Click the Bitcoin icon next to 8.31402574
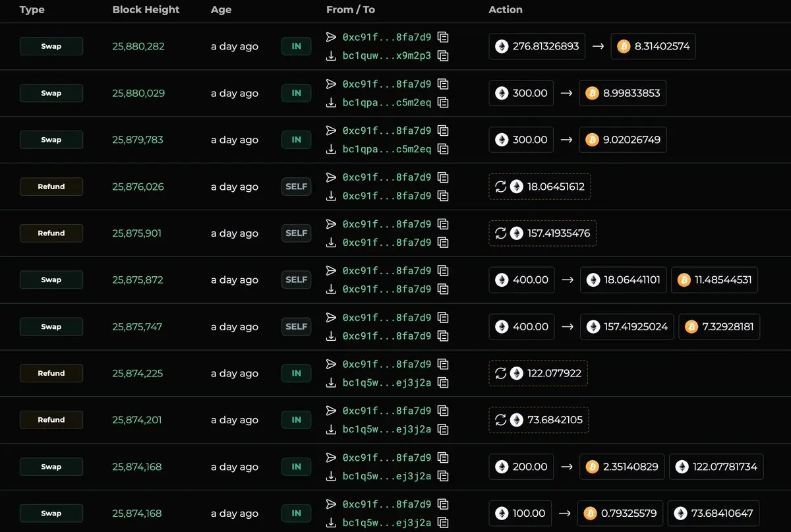This screenshot has width=791, height=532. (x=624, y=46)
